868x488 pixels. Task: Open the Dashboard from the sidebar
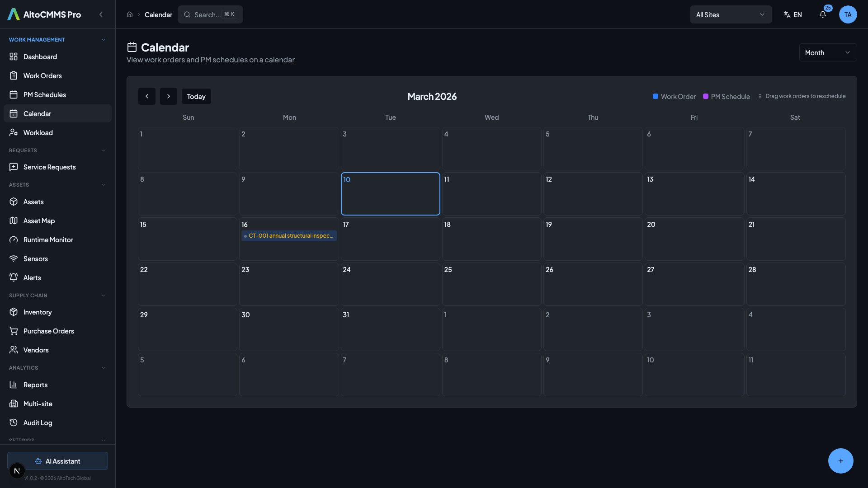(40, 56)
